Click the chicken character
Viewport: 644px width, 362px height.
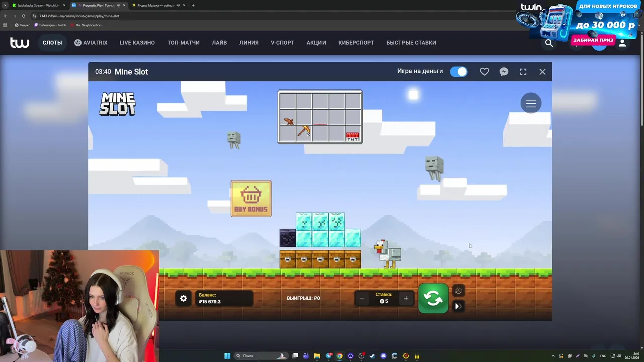(388, 254)
